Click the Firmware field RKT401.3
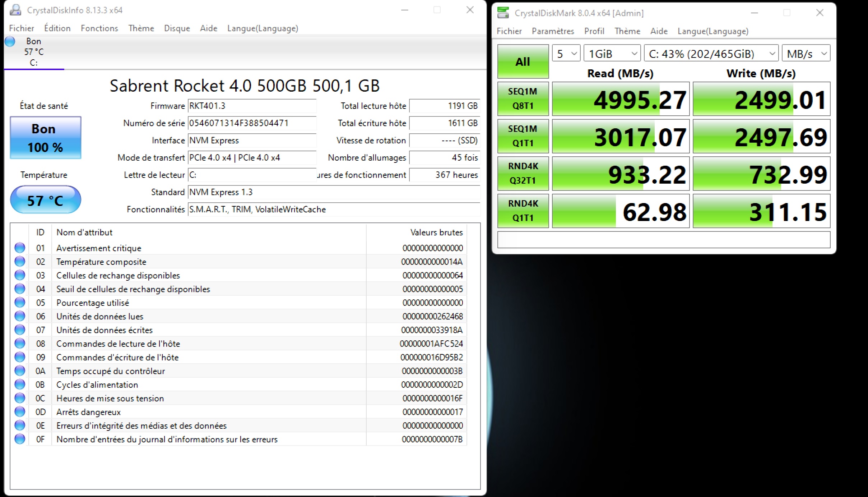The width and height of the screenshot is (868, 497). (x=252, y=106)
